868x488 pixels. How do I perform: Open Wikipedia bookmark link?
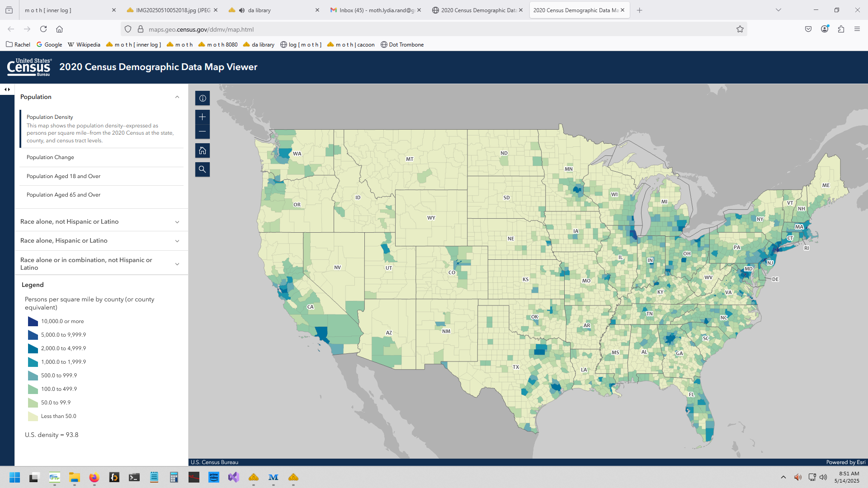click(x=84, y=45)
